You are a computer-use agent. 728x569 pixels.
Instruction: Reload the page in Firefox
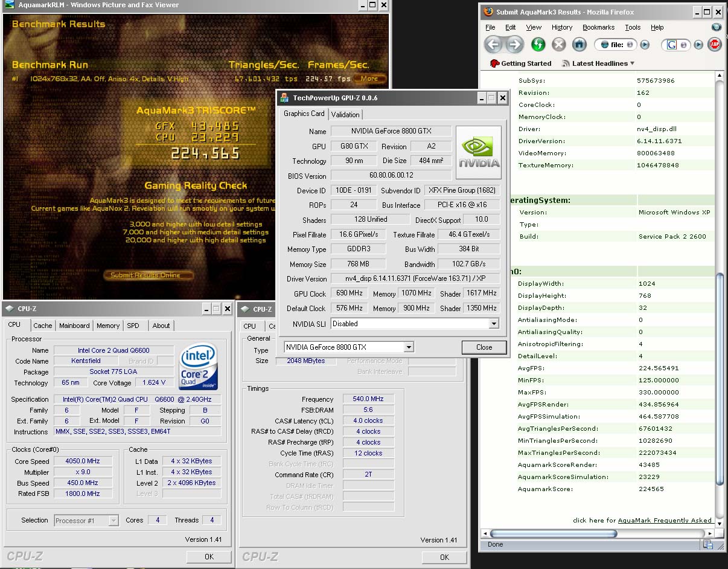[x=538, y=44]
